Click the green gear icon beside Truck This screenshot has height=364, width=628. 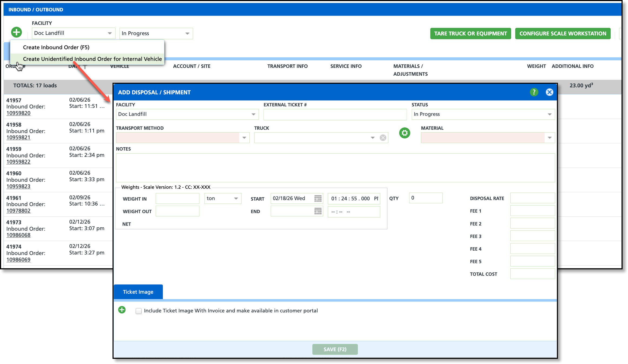[404, 133]
